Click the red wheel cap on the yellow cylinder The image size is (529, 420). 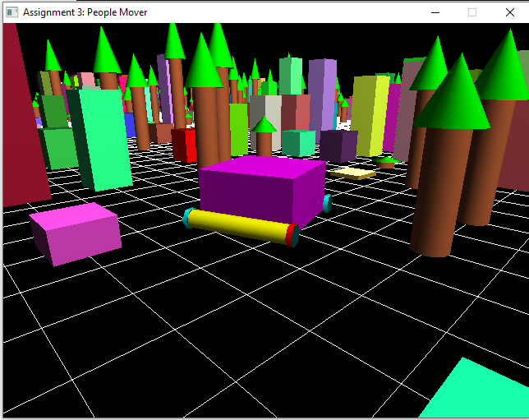291,236
